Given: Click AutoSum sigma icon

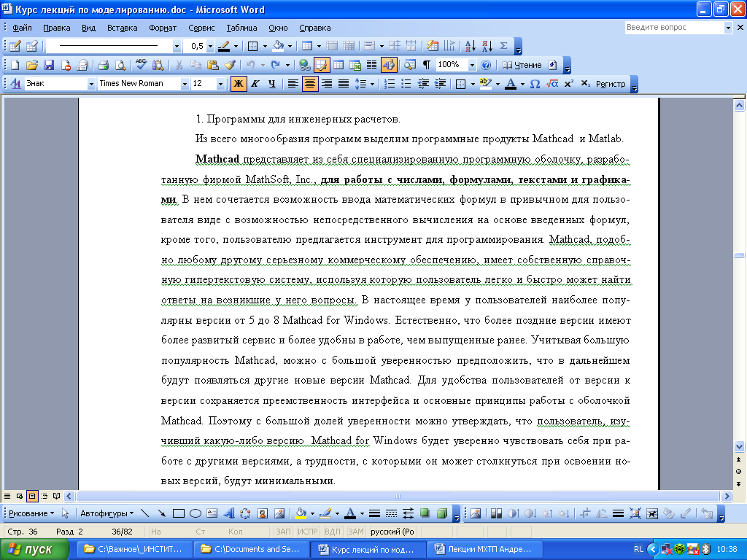Looking at the screenshot, I should coord(503,46).
